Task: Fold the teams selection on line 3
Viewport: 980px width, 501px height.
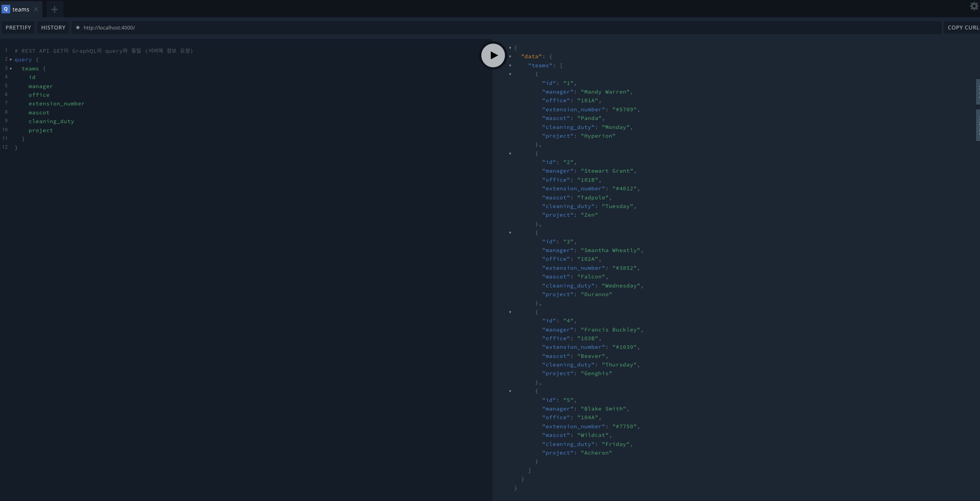Action: (x=11, y=69)
